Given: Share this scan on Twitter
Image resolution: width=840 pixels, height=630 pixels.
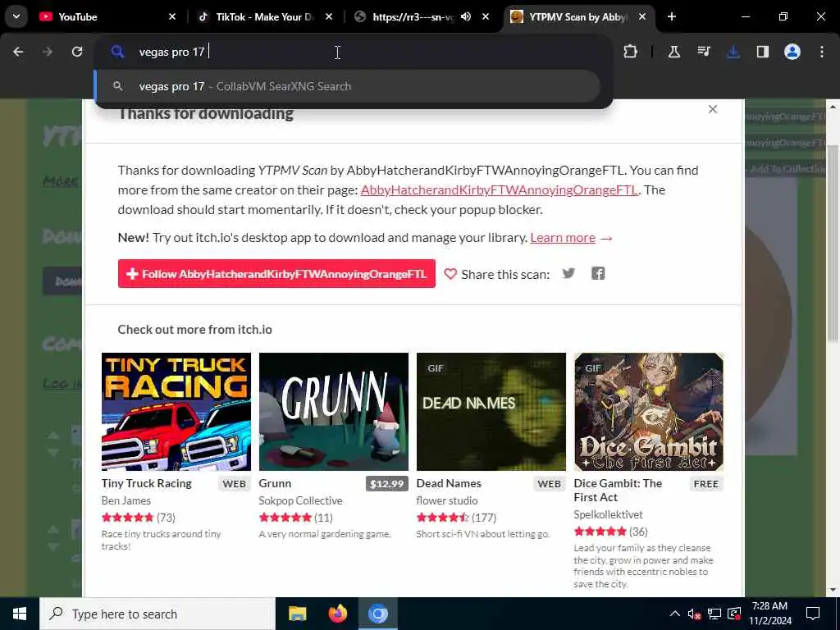Looking at the screenshot, I should (x=568, y=274).
